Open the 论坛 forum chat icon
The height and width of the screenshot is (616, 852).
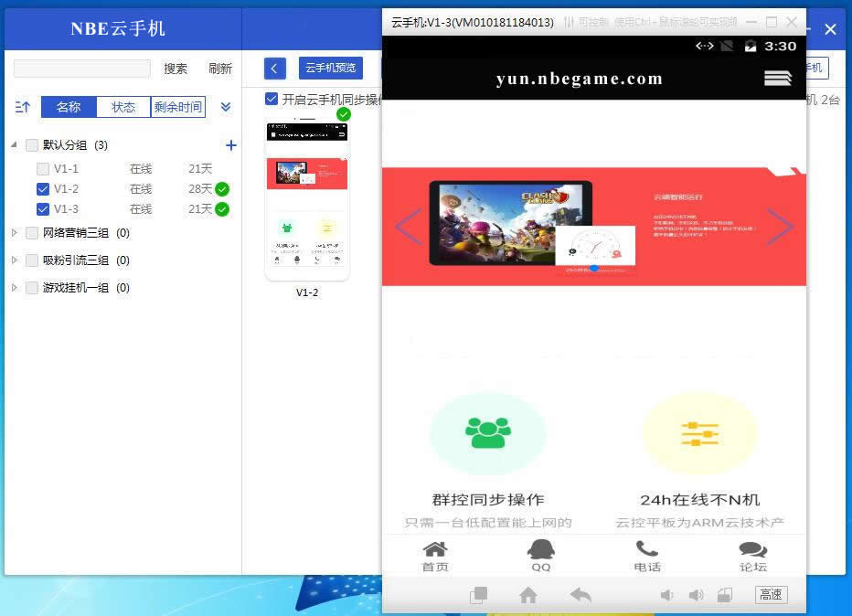[752, 549]
